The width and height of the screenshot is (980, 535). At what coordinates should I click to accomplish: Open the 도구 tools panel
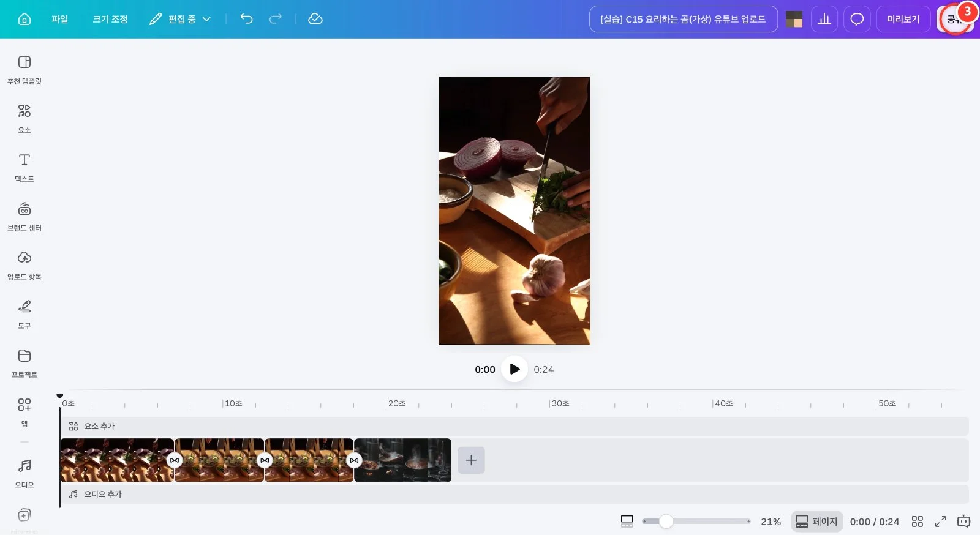(24, 315)
